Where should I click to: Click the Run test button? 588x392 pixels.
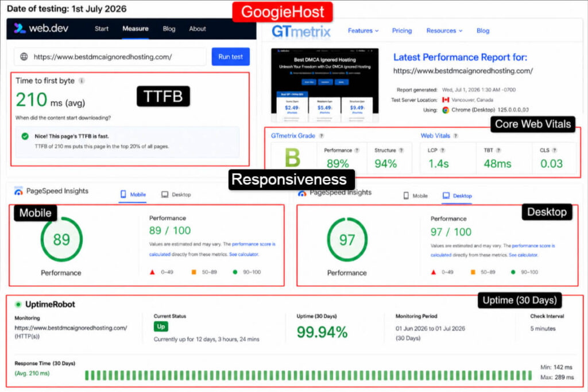click(x=231, y=57)
